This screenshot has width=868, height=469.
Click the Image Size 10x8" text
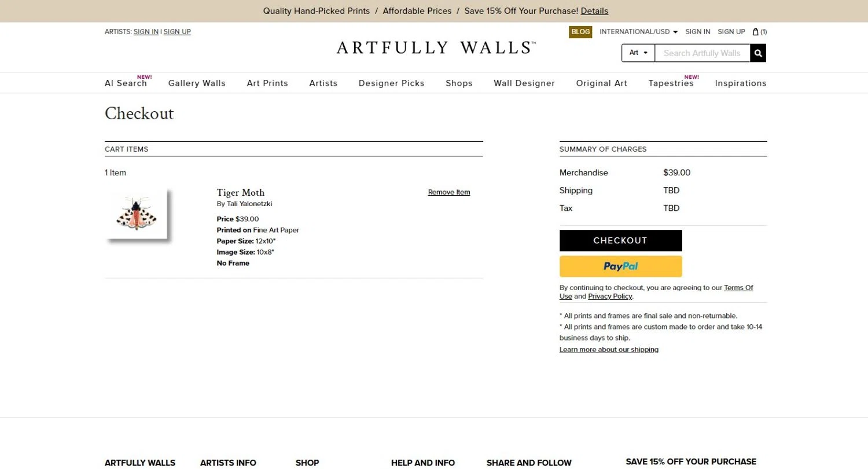(245, 252)
